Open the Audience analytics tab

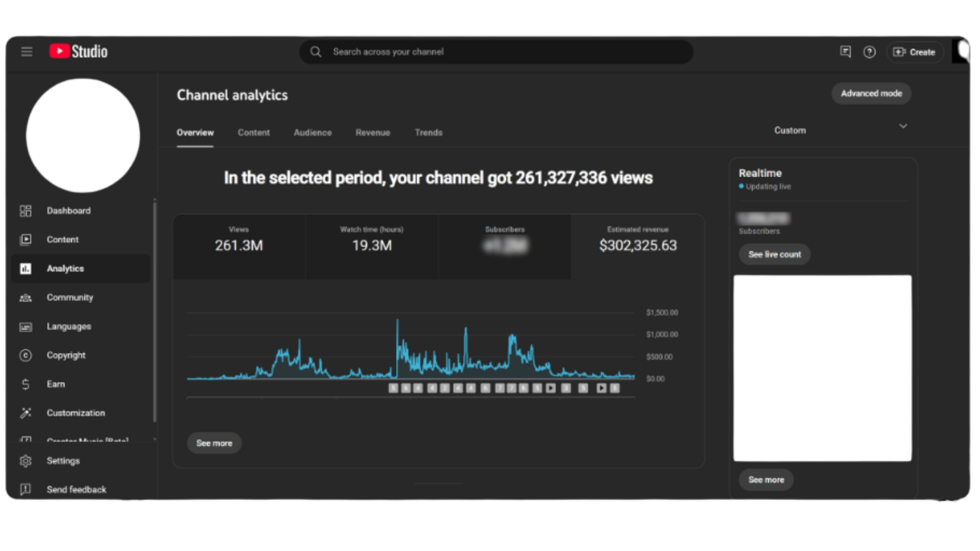(312, 133)
